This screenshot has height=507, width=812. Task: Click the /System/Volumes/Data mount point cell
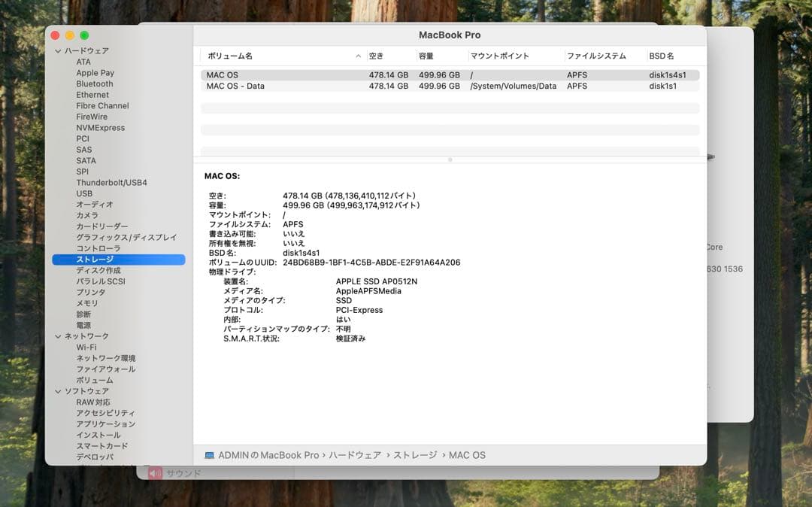pos(514,86)
